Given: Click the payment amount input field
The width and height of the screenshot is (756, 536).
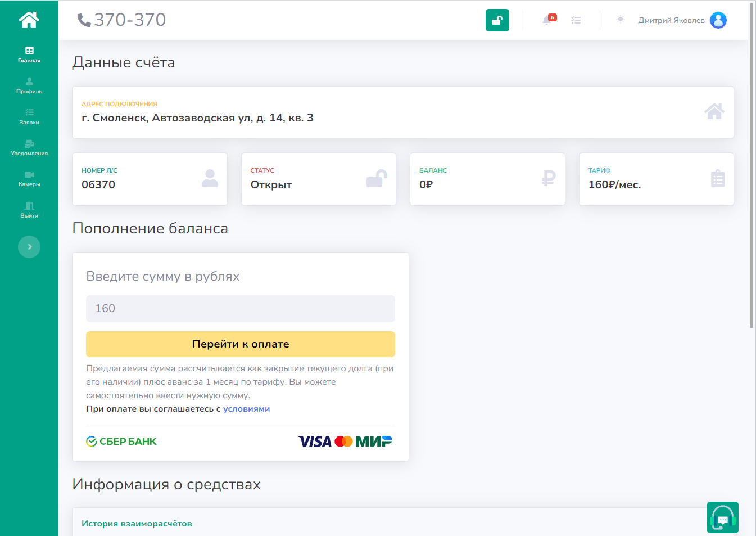Looking at the screenshot, I should coord(240,308).
